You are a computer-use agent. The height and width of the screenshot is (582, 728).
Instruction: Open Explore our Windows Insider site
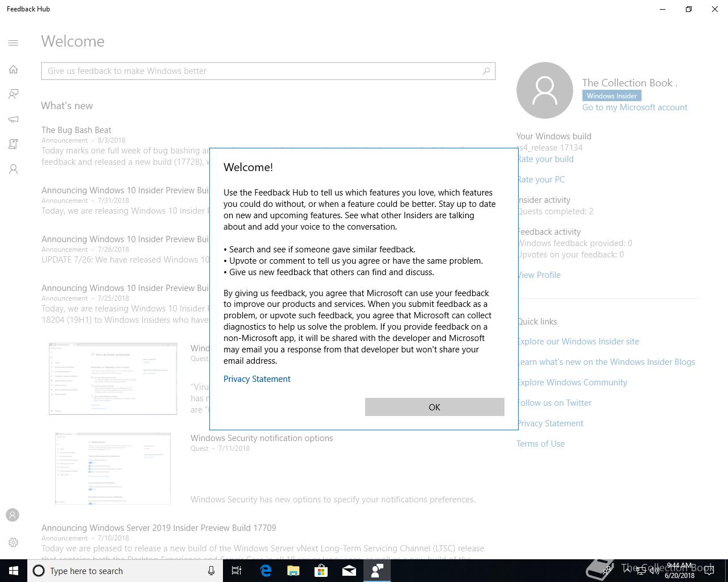tap(578, 342)
